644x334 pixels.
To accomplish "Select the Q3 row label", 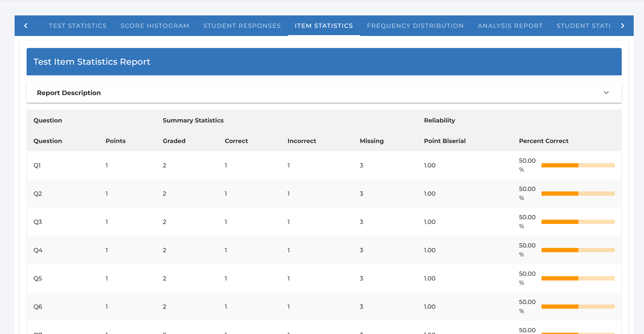I will click(38, 222).
